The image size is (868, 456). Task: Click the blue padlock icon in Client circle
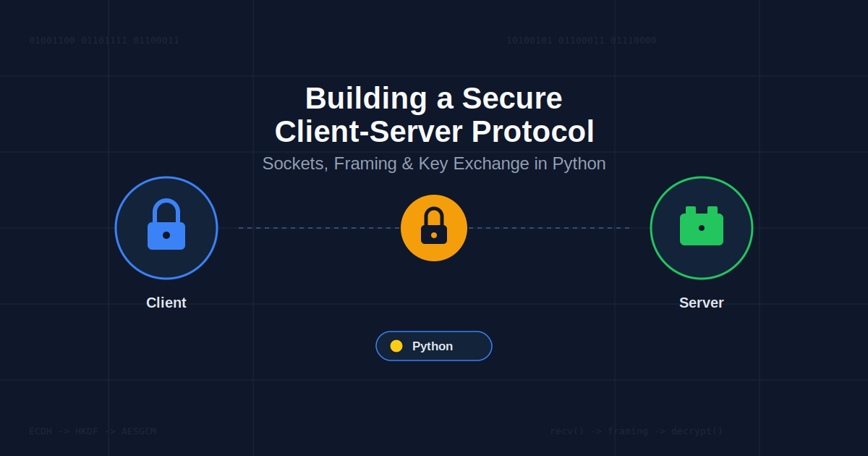166,224
